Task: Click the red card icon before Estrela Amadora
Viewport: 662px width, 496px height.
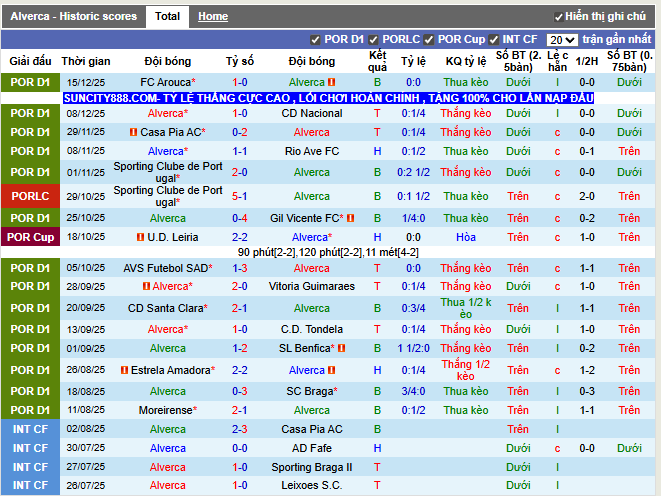Action: [124, 370]
